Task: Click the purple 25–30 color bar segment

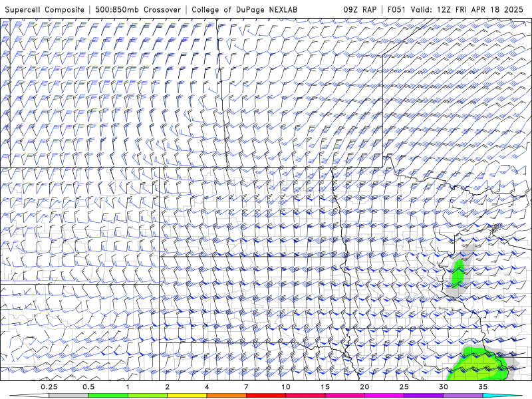Action: [424, 396]
